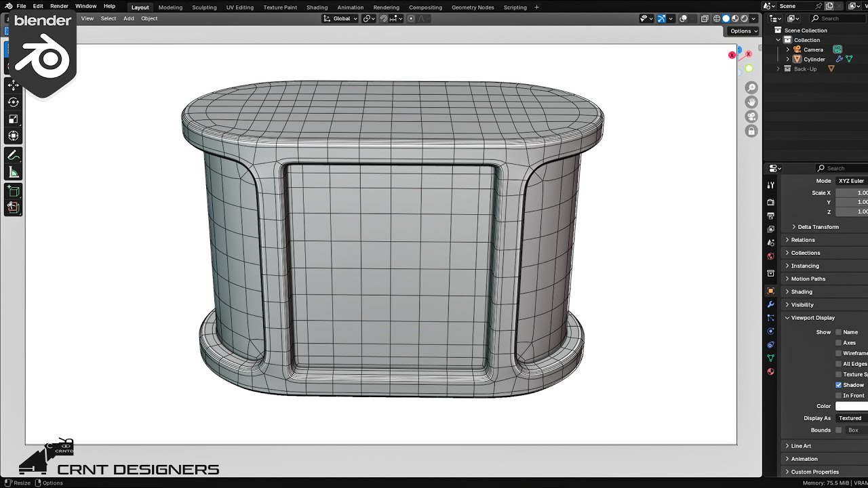Click the zoom magnifier viewport icon

[x=751, y=87]
